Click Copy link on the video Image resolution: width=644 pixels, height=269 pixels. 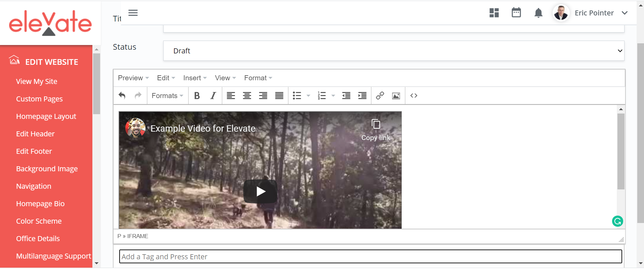376,130
